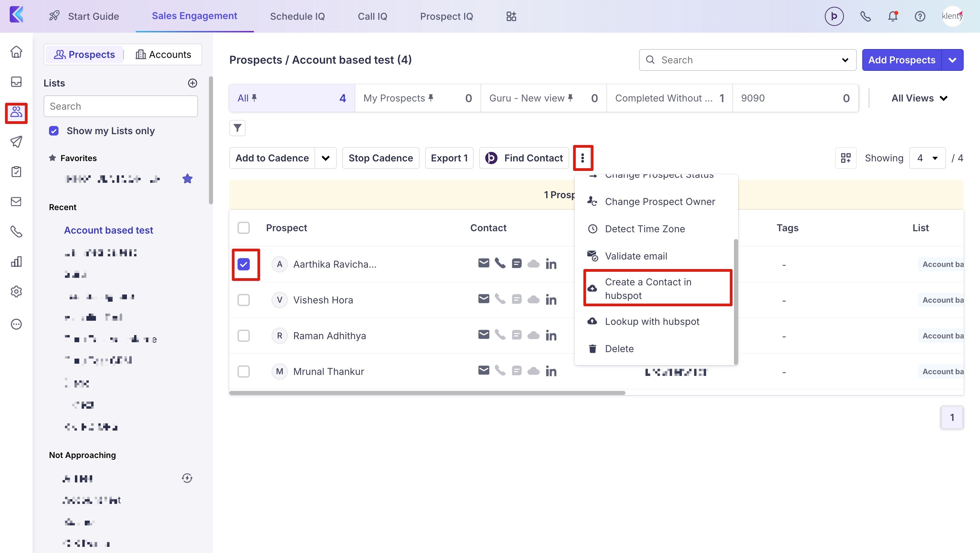Select Lookup with hubspot menu option
Image resolution: width=980 pixels, height=553 pixels.
click(x=652, y=321)
